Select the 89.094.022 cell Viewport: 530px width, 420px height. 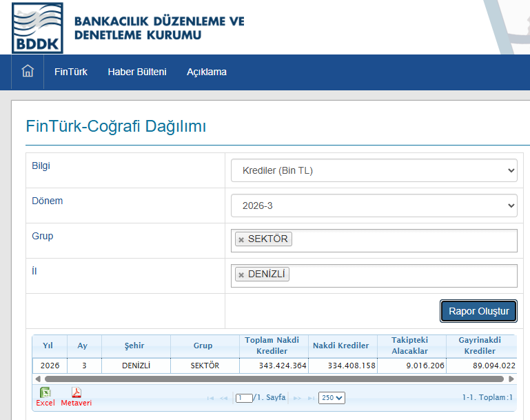point(481,366)
